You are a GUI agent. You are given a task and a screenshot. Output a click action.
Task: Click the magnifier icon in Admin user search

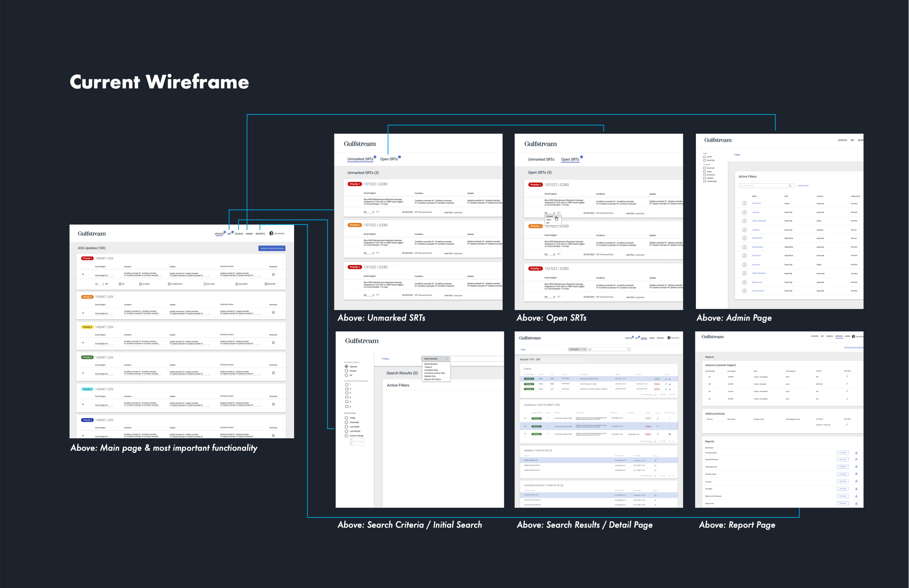[x=790, y=186]
